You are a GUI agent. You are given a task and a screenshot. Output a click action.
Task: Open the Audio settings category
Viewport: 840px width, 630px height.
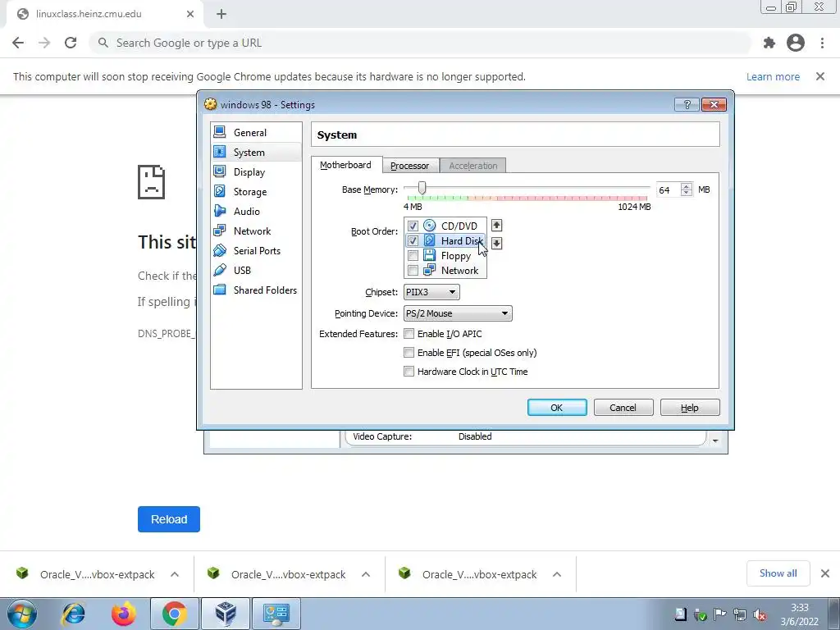point(256,211)
